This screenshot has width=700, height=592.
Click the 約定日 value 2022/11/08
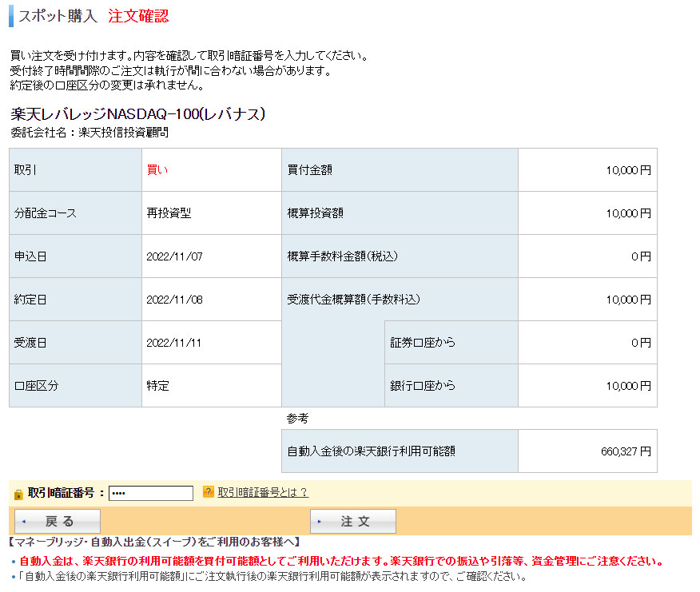[x=175, y=300]
